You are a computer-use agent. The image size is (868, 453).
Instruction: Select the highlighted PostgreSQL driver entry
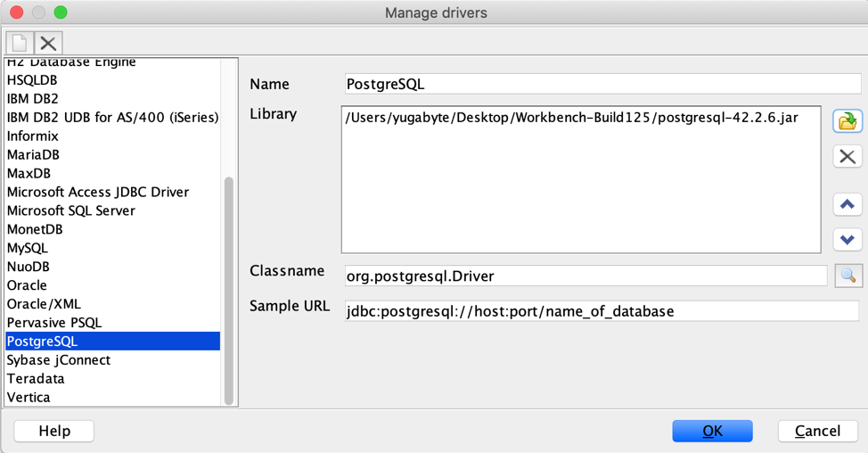(43, 341)
